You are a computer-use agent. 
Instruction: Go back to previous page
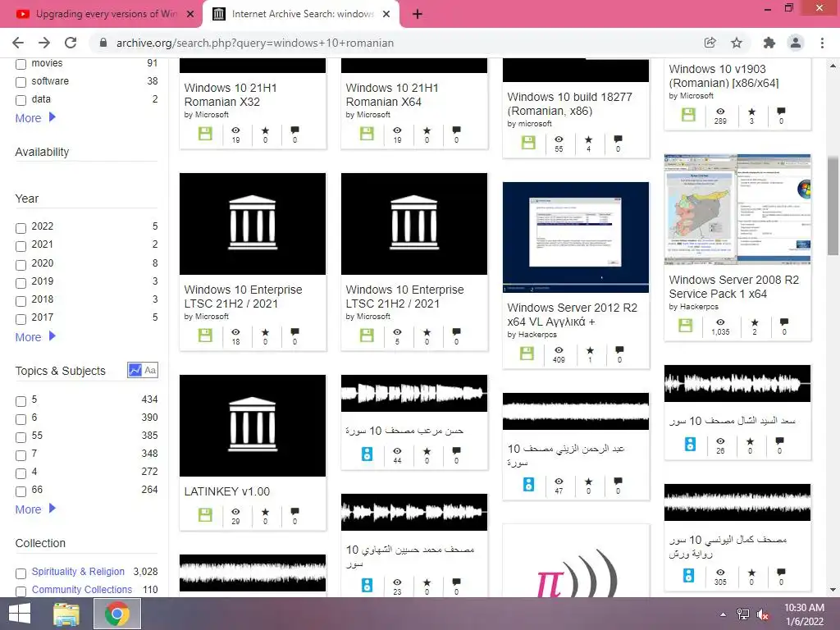[x=18, y=43]
